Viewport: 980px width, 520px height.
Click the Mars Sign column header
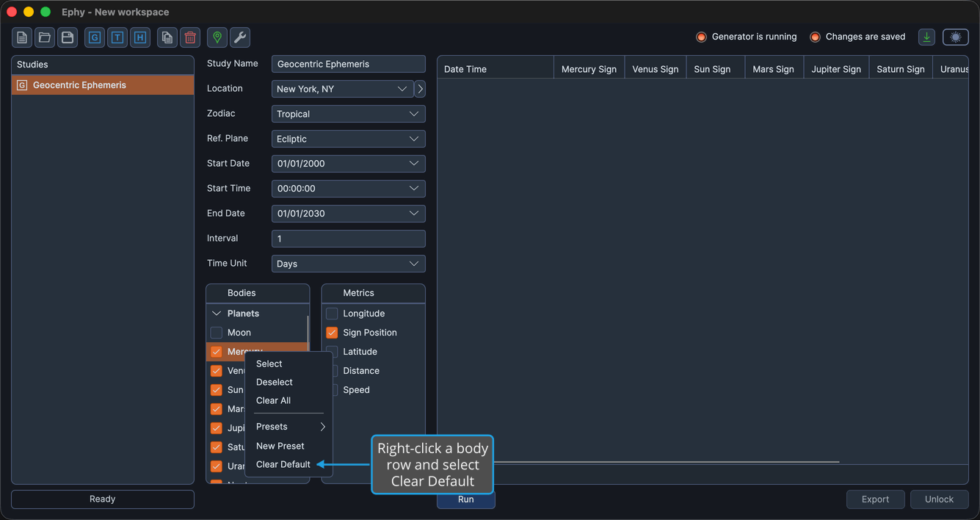tap(774, 69)
